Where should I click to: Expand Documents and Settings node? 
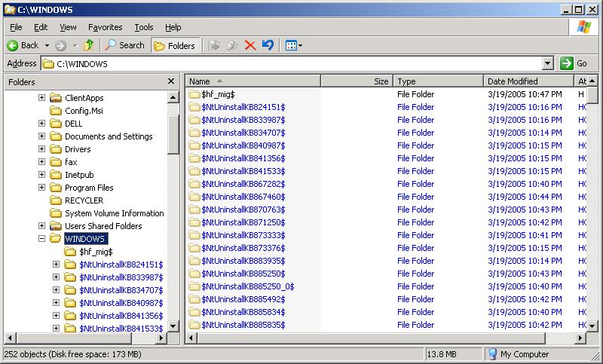[41, 136]
